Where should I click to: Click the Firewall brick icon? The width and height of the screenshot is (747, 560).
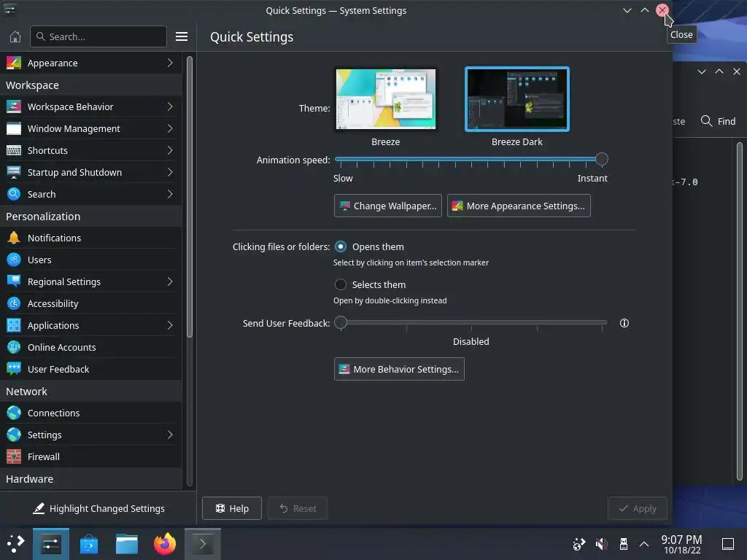pyautogui.click(x=13, y=456)
